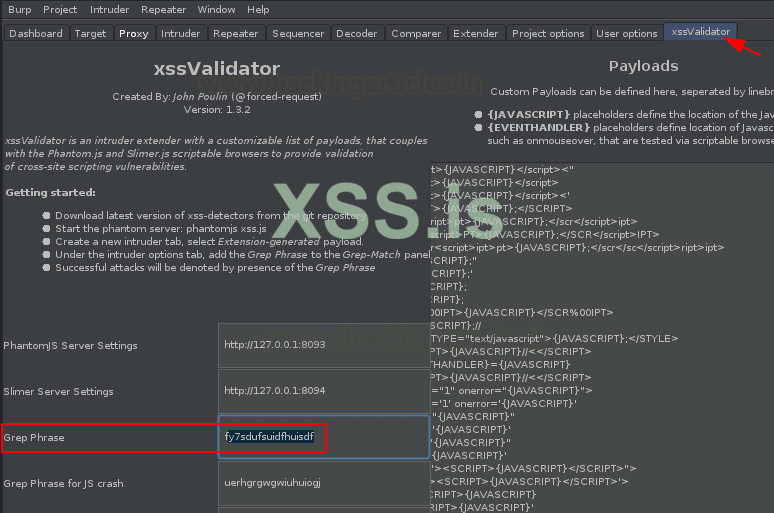774x513 pixels.
Task: Switch to the Repeater tab
Action: pyautogui.click(x=235, y=33)
